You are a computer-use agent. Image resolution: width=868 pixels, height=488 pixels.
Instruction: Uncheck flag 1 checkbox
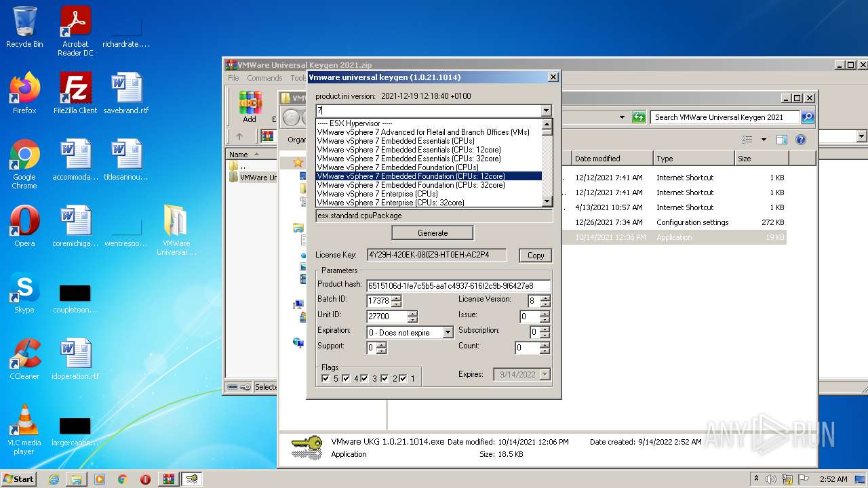pyautogui.click(x=403, y=378)
